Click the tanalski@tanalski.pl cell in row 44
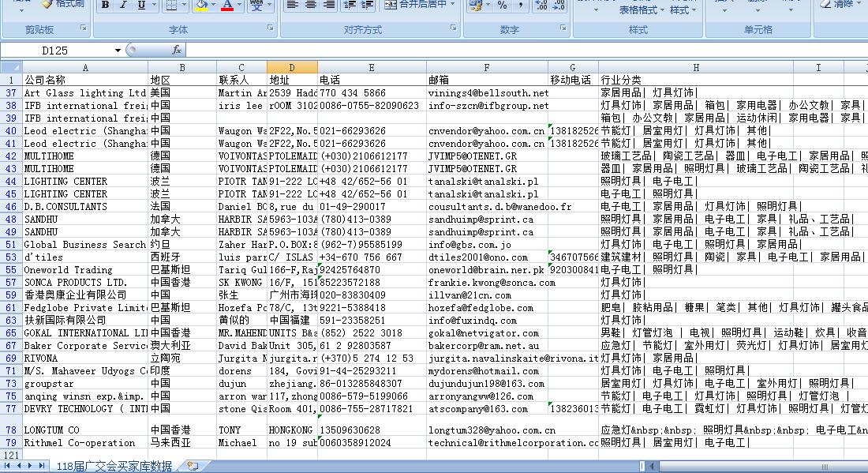 pos(488,181)
